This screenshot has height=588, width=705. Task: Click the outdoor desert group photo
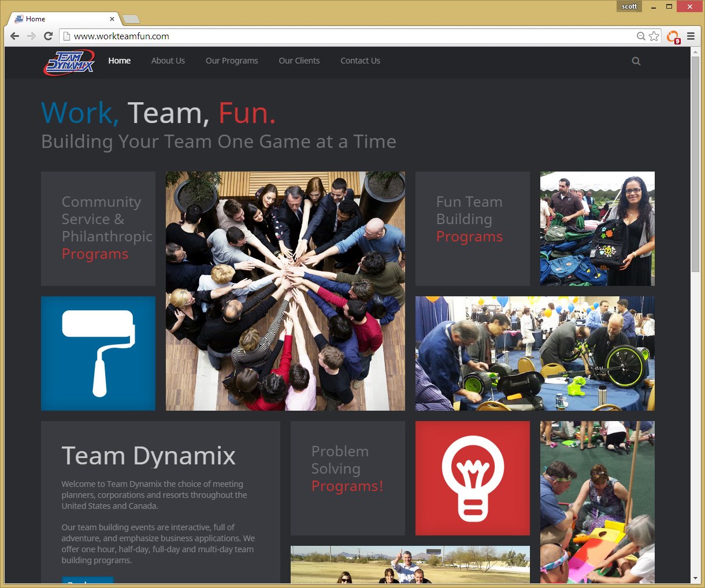410,564
